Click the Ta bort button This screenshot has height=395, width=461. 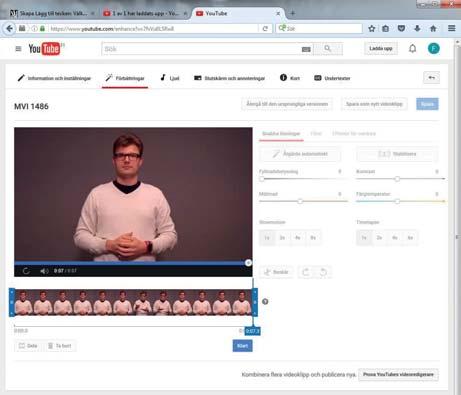pyautogui.click(x=60, y=346)
